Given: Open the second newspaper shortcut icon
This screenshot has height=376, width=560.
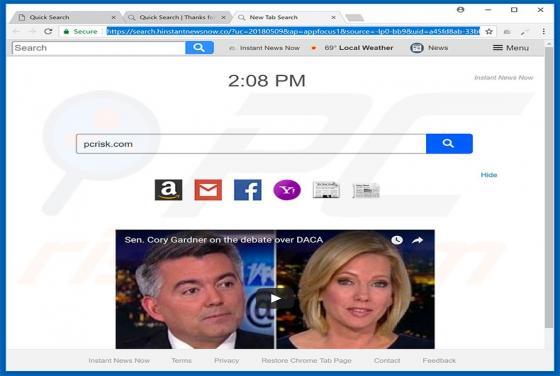Looking at the screenshot, I should (x=366, y=191).
